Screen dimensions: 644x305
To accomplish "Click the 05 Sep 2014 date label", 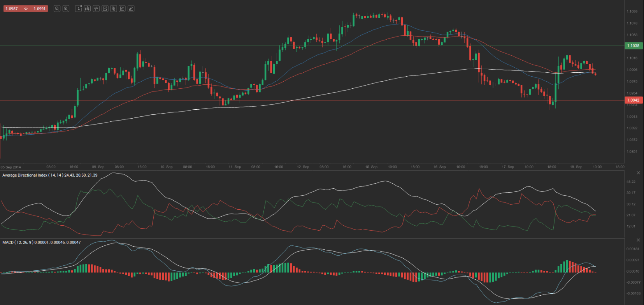I will tap(11, 167).
